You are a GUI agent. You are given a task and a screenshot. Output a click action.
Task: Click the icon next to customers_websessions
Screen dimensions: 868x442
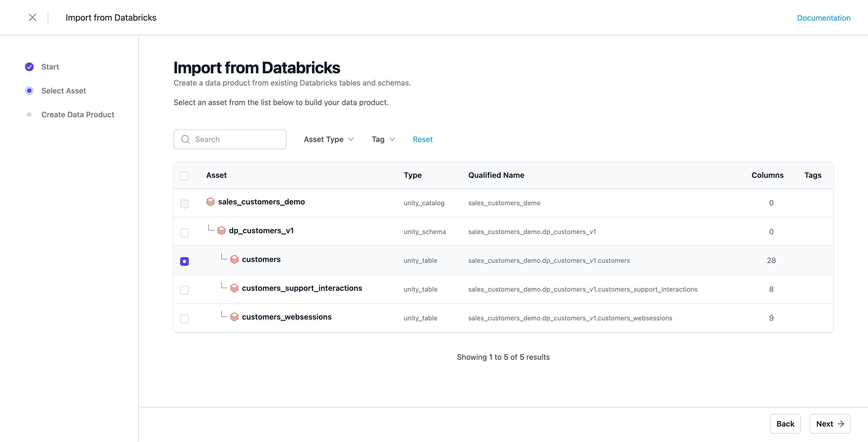[x=234, y=317]
